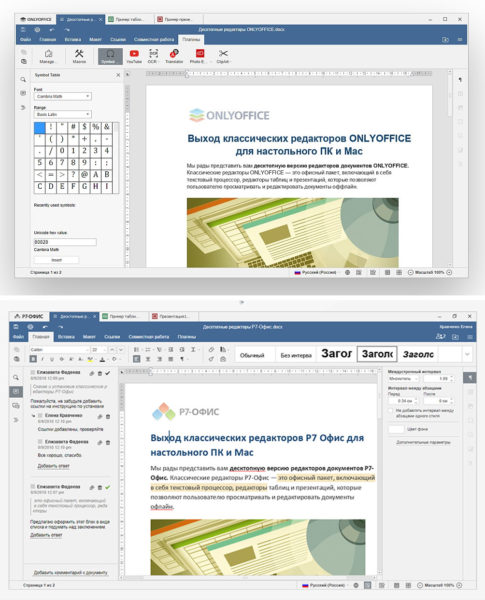Open the YouTube plugin in the upper window
Screen dimensions: 485x600
[x=134, y=56]
